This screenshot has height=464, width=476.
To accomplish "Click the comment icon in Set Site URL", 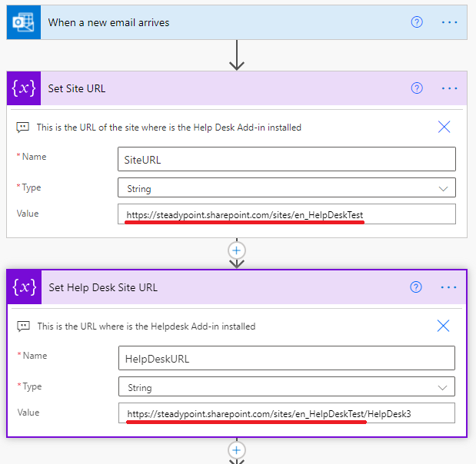I will point(23,128).
